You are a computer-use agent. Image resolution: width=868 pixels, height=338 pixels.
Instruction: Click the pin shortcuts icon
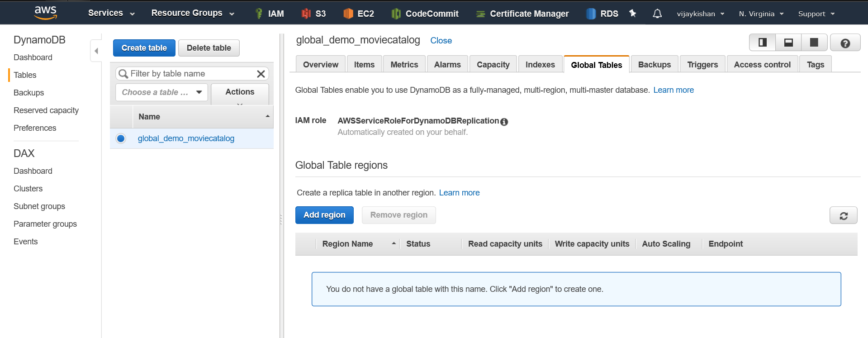[x=633, y=14]
